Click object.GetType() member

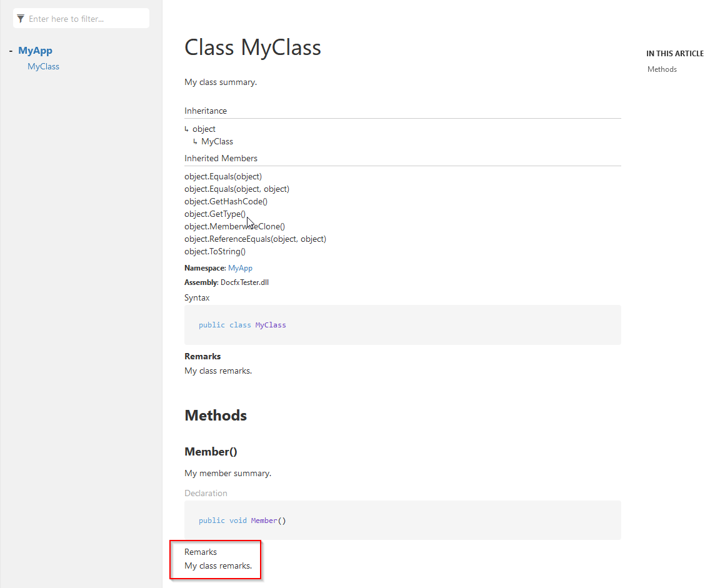(x=215, y=214)
